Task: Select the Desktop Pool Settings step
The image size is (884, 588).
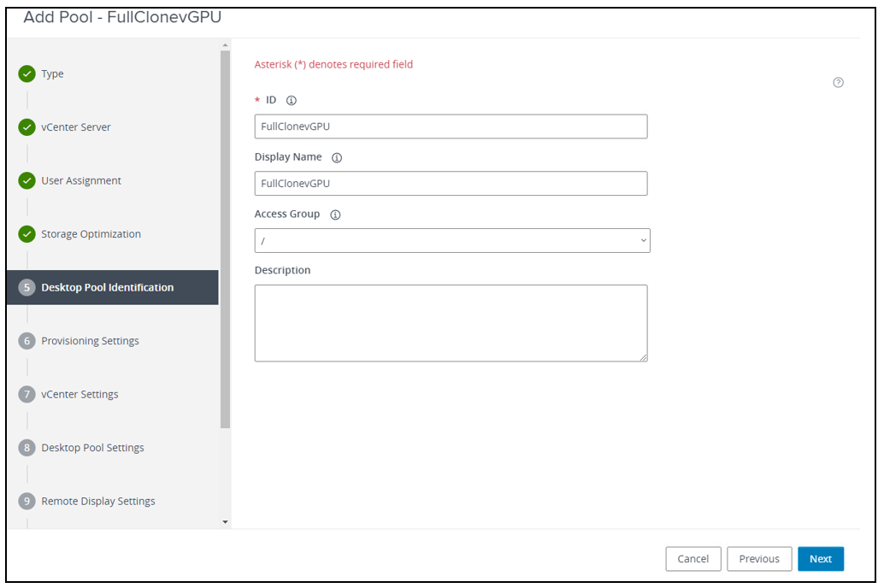Action: [x=92, y=447]
